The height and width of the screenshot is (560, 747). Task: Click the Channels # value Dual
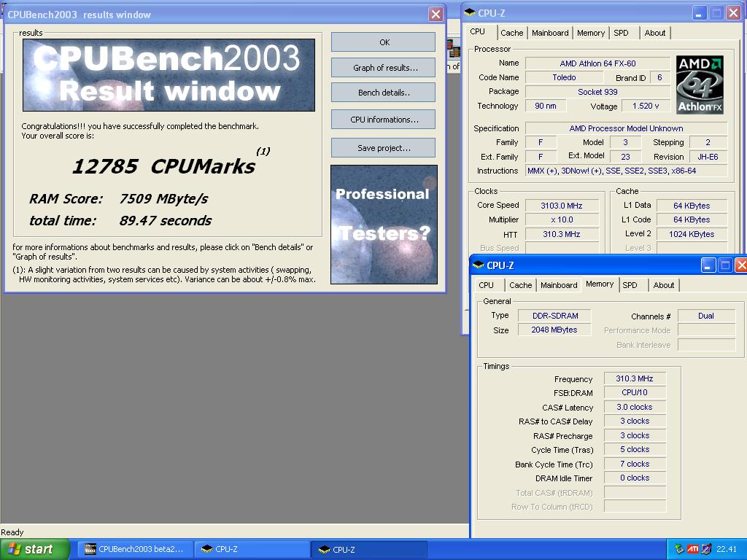coord(706,316)
